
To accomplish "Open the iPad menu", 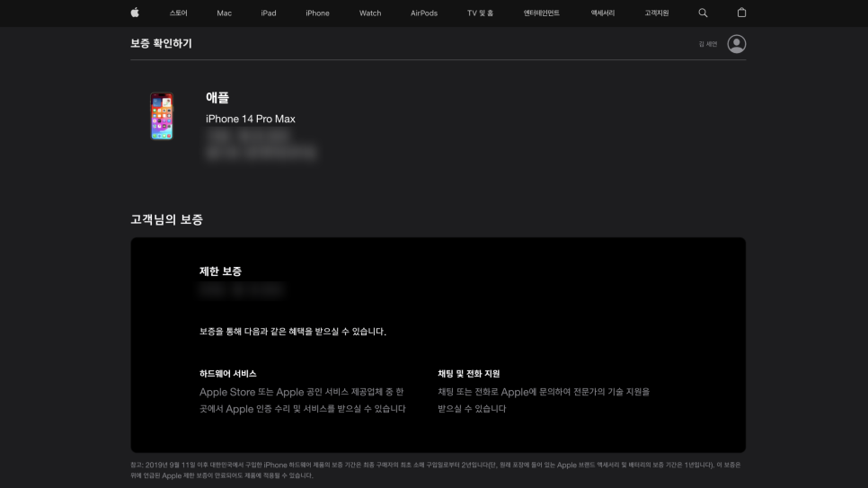I will (x=269, y=13).
